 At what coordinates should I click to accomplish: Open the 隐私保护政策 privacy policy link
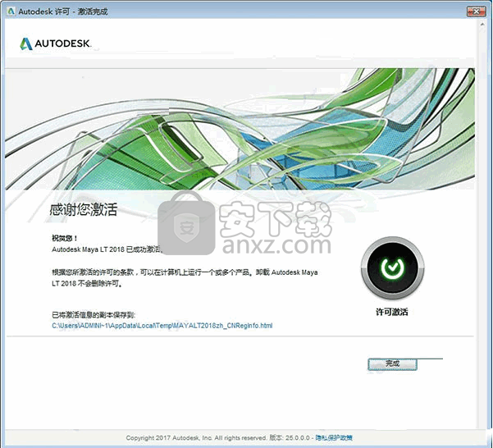coord(334,437)
